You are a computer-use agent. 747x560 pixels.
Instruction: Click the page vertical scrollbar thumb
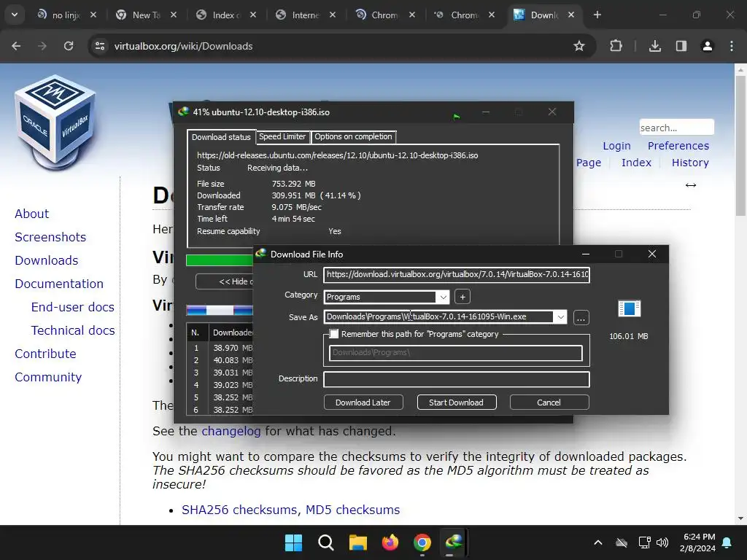pos(740,145)
